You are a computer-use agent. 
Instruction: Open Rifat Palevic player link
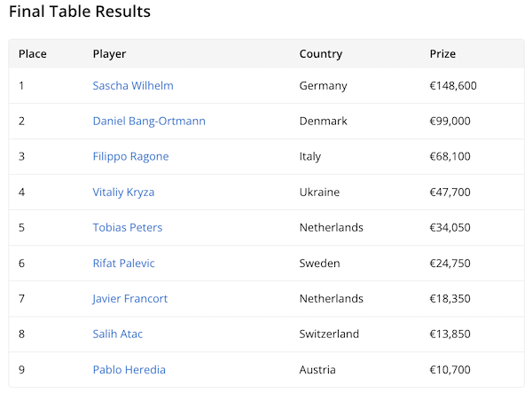pos(123,263)
